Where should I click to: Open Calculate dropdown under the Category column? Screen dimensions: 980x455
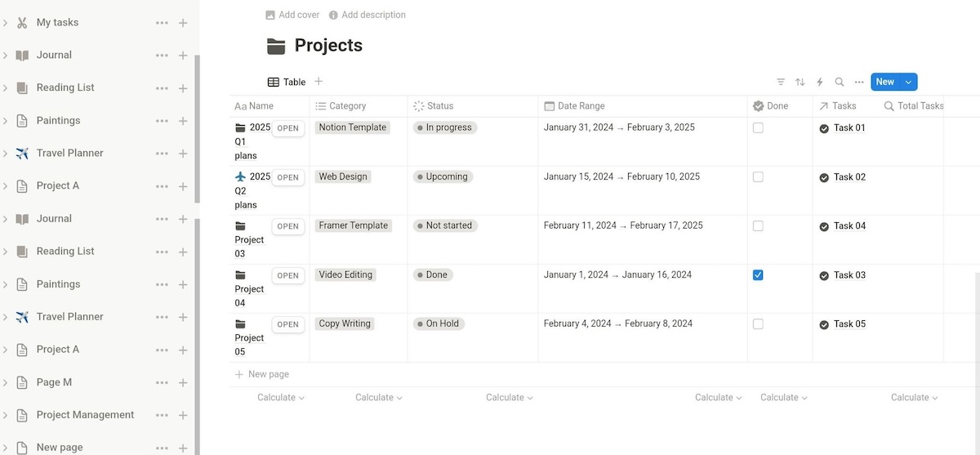tap(379, 398)
